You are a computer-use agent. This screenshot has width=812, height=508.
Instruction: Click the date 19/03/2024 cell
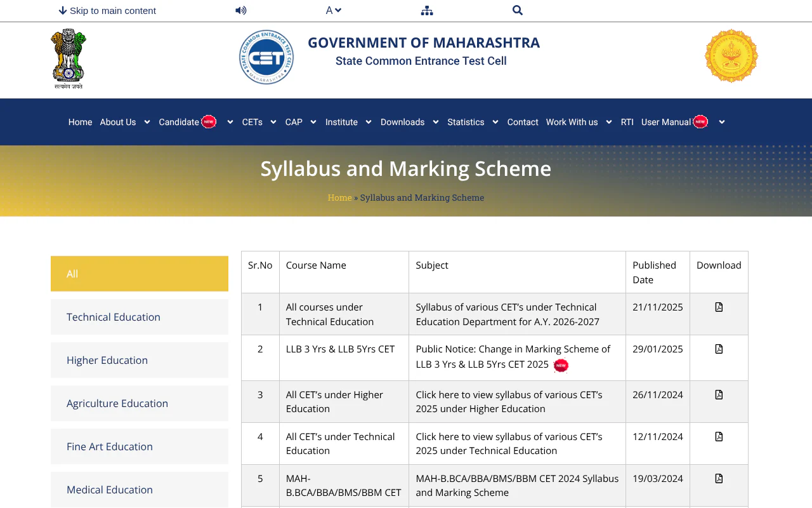(658, 486)
